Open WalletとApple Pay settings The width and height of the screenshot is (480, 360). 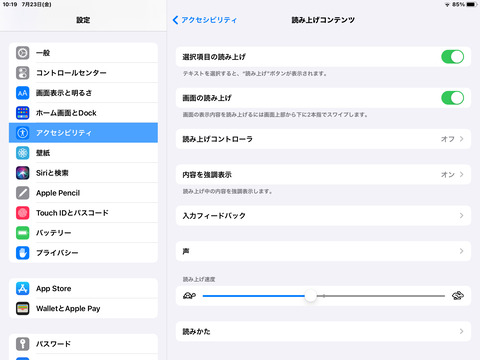click(x=83, y=308)
